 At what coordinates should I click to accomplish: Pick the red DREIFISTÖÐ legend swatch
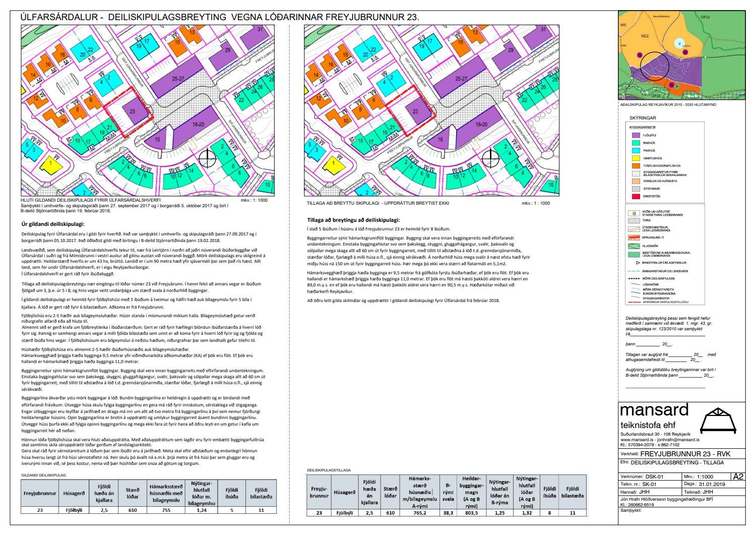pyautogui.click(x=635, y=196)
